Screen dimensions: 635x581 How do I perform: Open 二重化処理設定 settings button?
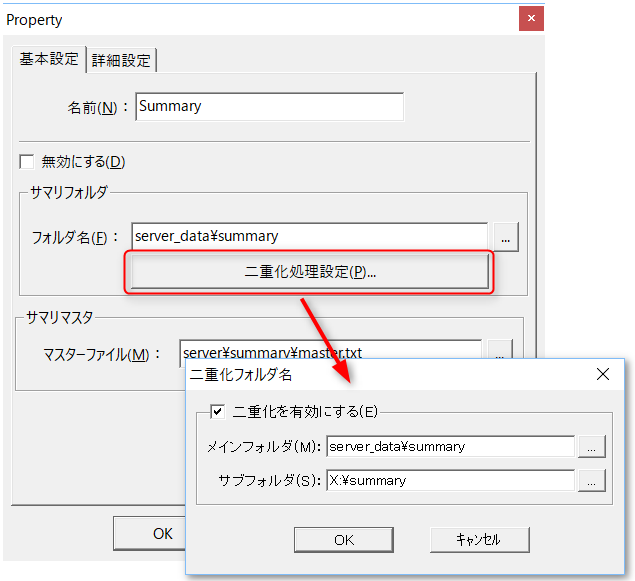pos(310,272)
